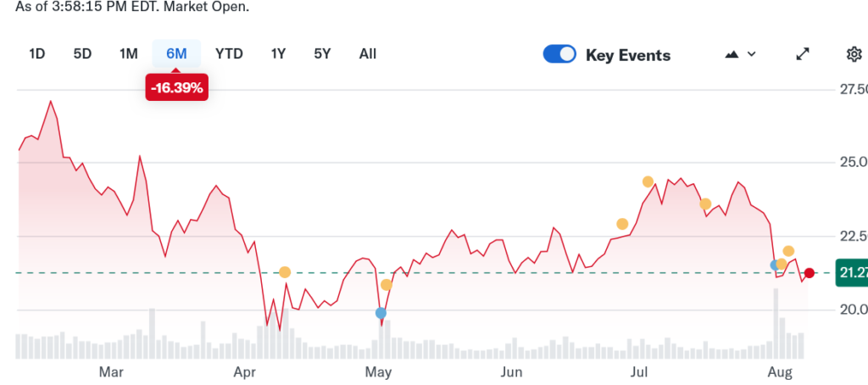Click the blue event marker in May

click(x=381, y=313)
